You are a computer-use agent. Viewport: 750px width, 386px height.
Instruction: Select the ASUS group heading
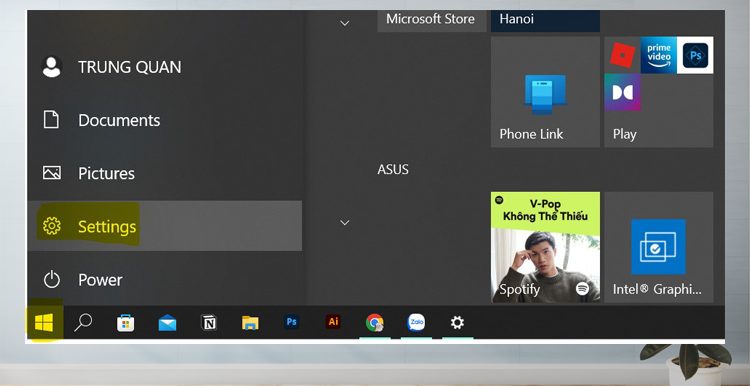[x=393, y=169]
